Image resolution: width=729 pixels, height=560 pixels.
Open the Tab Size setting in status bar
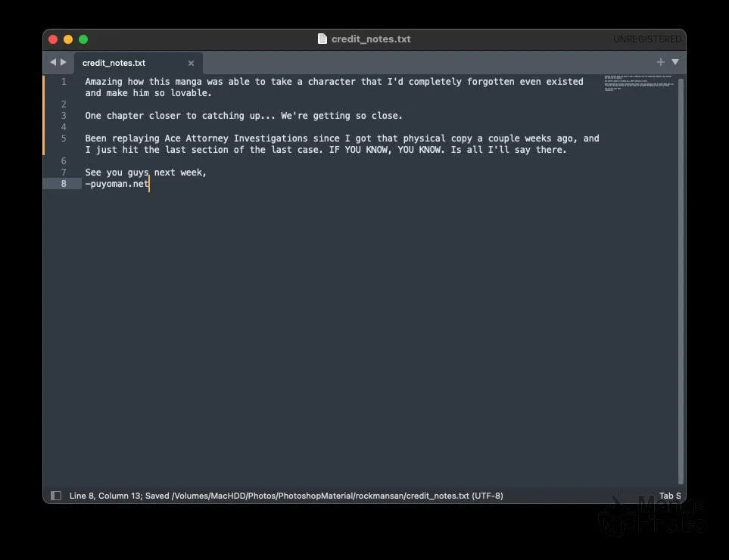(x=670, y=496)
